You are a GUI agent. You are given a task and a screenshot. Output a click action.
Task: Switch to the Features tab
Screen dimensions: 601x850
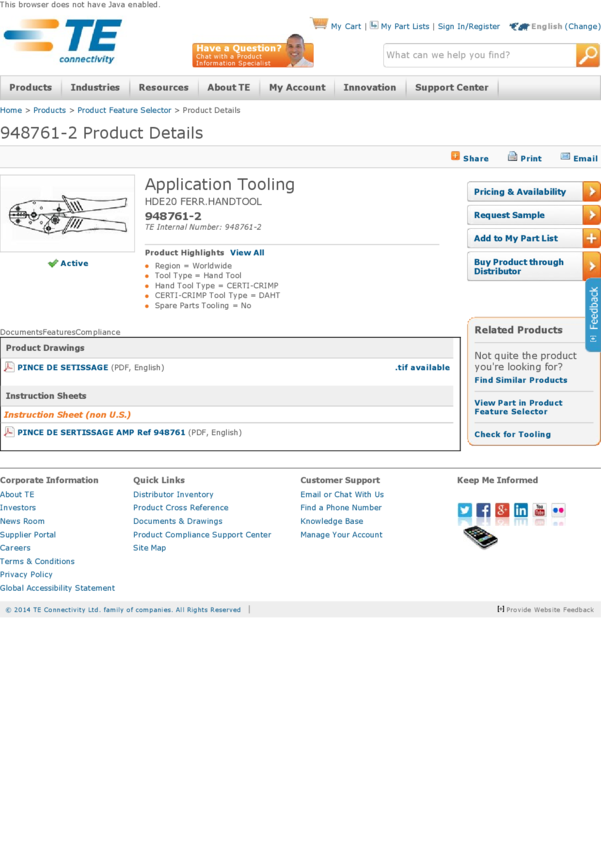tap(59, 332)
